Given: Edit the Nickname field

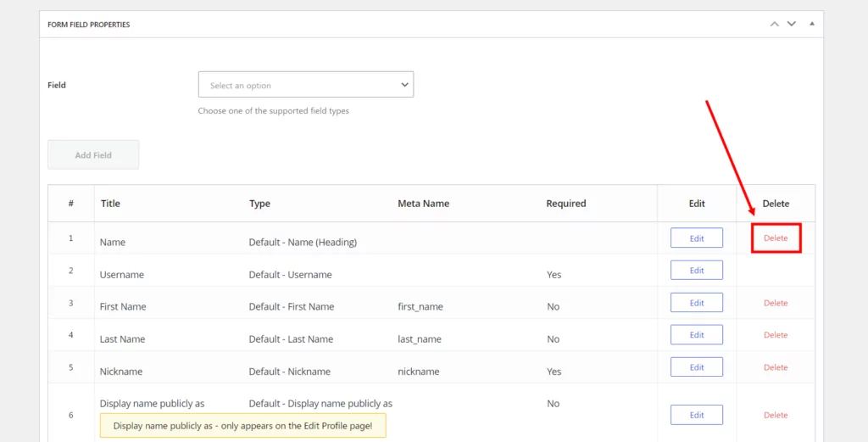Looking at the screenshot, I should tap(697, 367).
